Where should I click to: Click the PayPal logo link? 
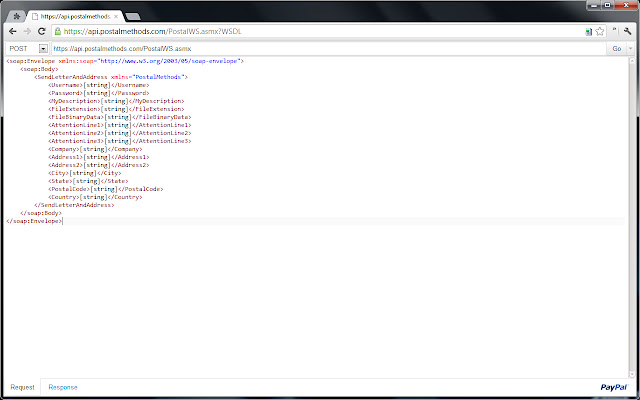pos(613,387)
